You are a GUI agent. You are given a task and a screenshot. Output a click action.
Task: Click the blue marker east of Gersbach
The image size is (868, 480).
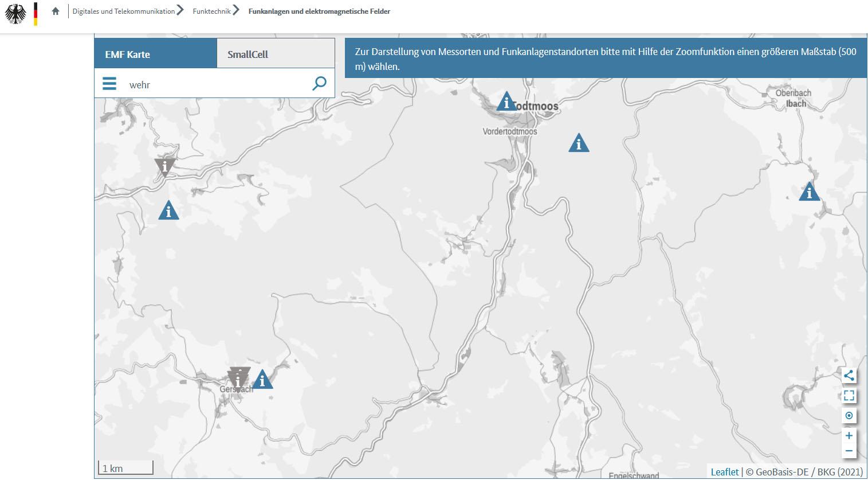pos(262,380)
